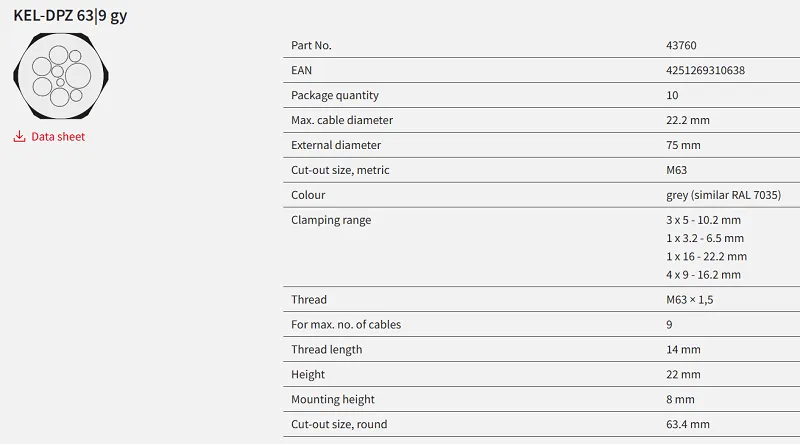Click clamping range 4 x 9 - 16.2 mm

[x=703, y=275]
